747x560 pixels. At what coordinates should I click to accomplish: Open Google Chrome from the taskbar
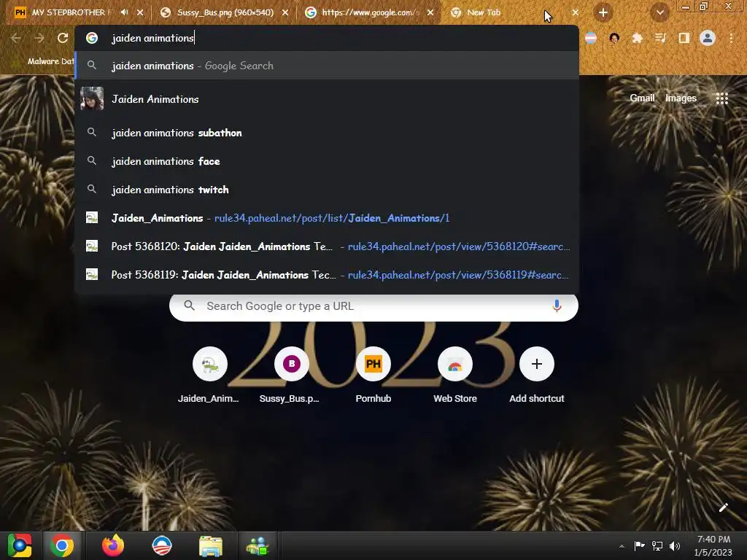coord(62,545)
